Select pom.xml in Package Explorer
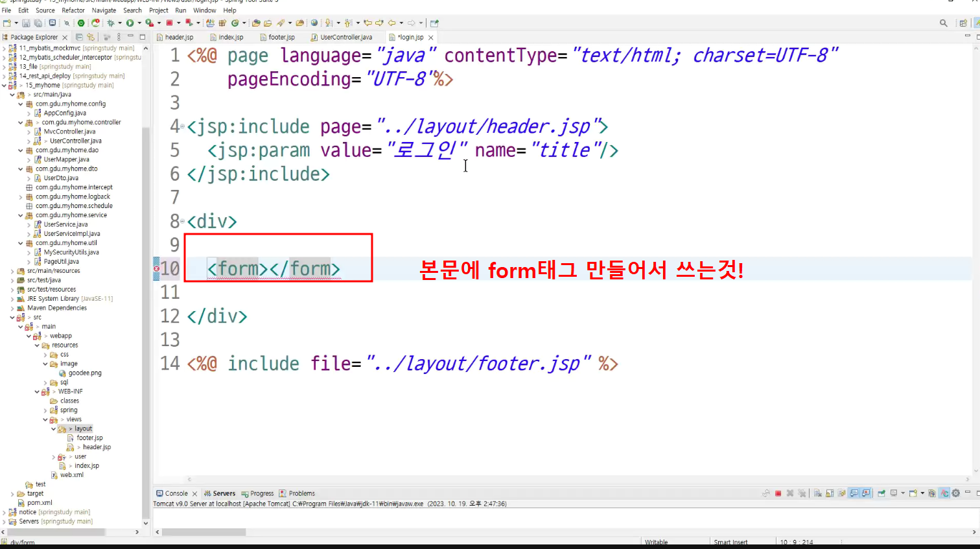This screenshot has height=549, width=980. pos(40,503)
